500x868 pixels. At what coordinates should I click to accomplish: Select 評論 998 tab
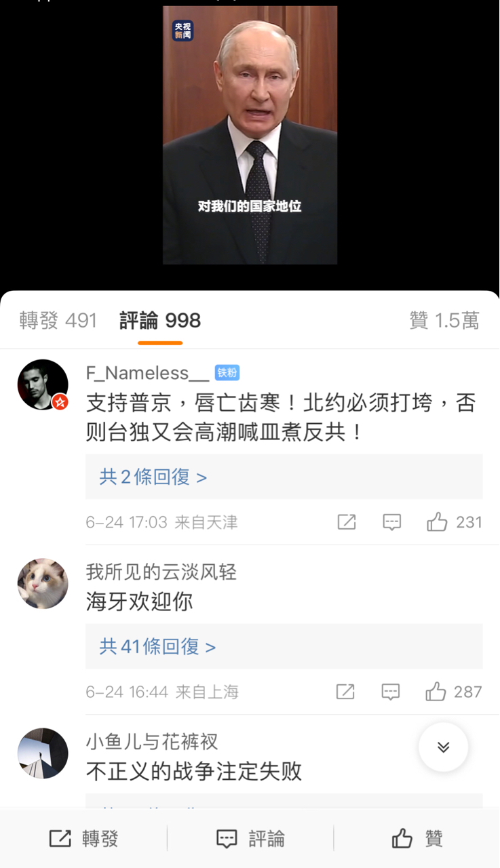coord(160,321)
